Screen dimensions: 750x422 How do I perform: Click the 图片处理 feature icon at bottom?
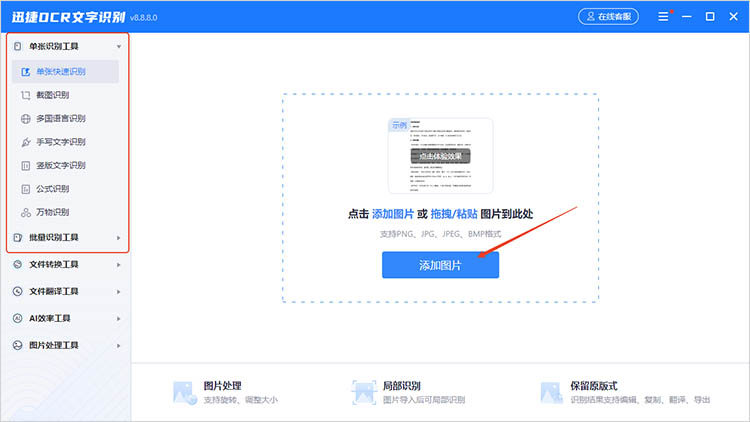pyautogui.click(x=185, y=393)
